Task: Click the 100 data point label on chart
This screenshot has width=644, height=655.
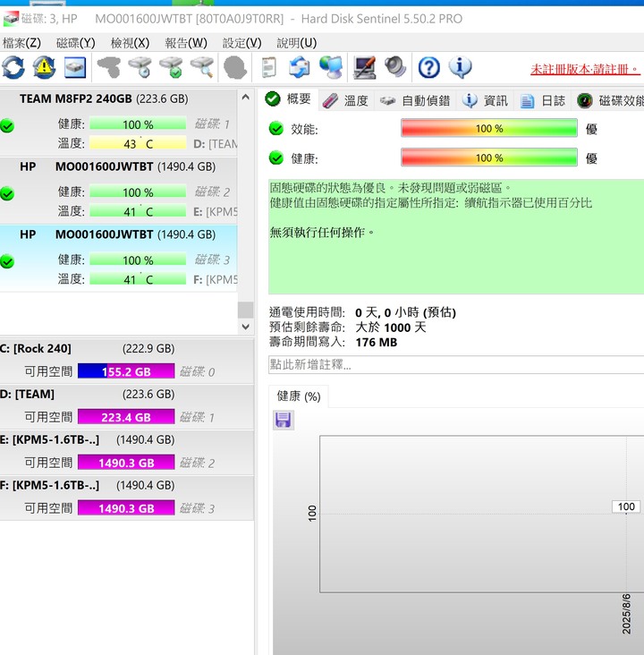Action: click(626, 506)
